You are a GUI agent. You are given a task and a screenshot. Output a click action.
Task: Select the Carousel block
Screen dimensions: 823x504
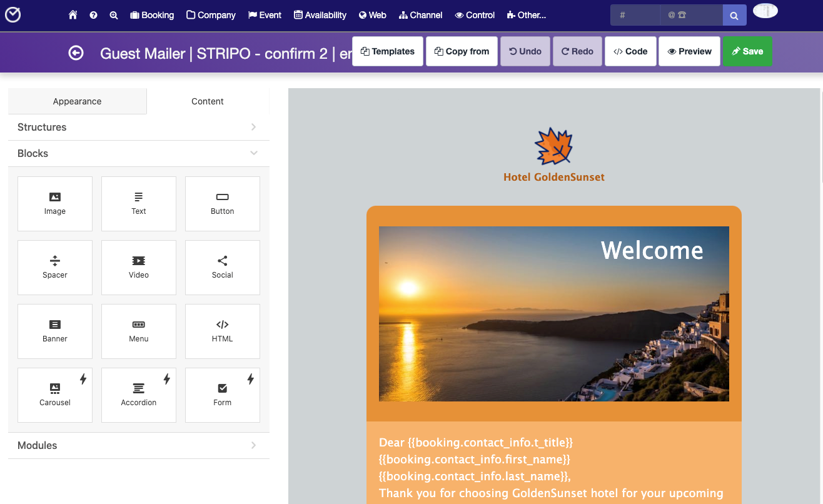55,395
